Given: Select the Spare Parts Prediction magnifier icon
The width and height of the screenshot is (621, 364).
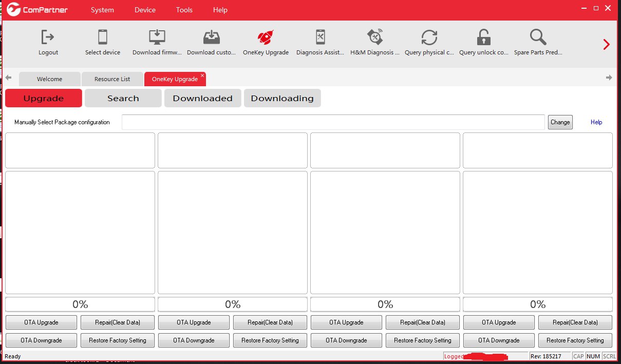Looking at the screenshot, I should (538, 42).
